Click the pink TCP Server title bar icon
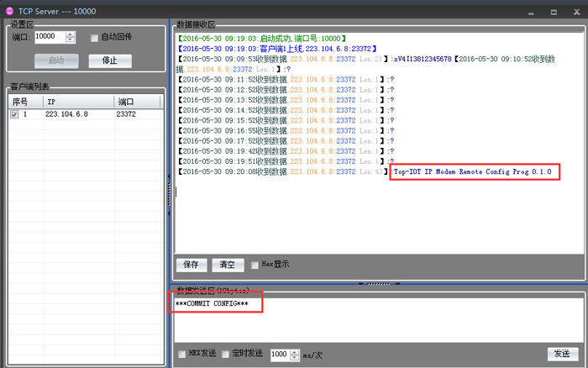 8,11
